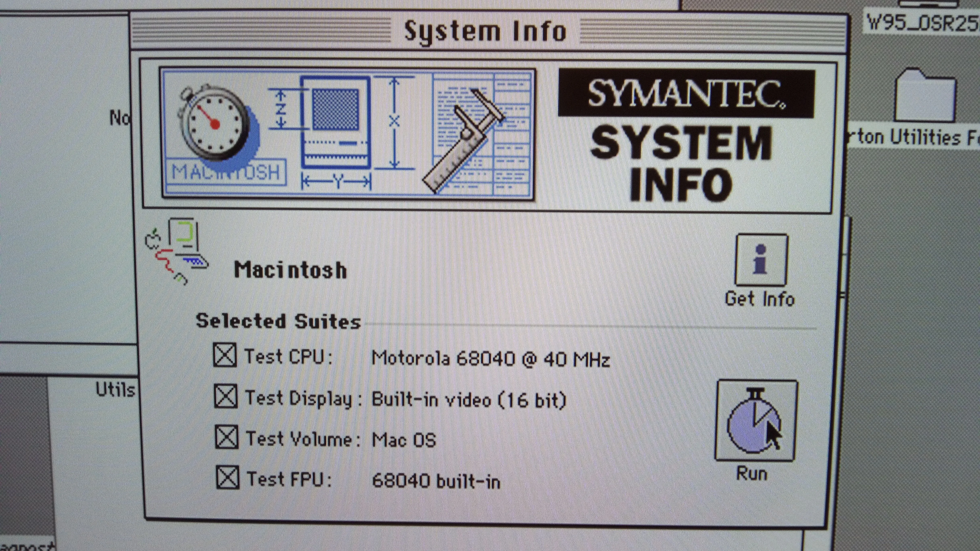
Task: Toggle the Test FPU checkbox
Action: pyautogui.click(x=227, y=477)
